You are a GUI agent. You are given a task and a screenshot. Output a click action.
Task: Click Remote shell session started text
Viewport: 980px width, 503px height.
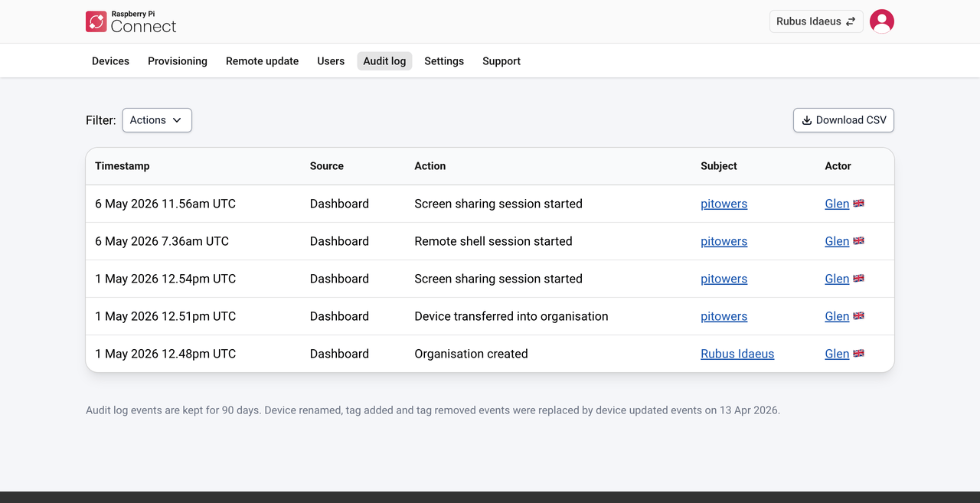point(494,241)
